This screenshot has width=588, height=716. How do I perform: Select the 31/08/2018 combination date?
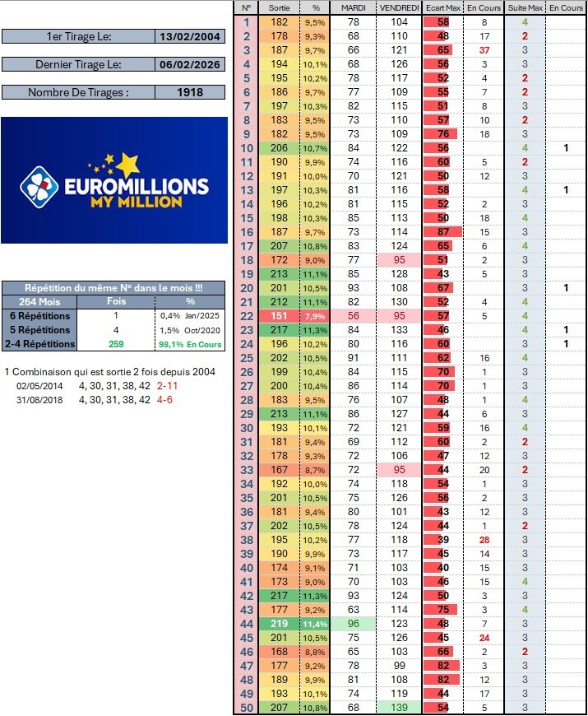pyautogui.click(x=39, y=399)
